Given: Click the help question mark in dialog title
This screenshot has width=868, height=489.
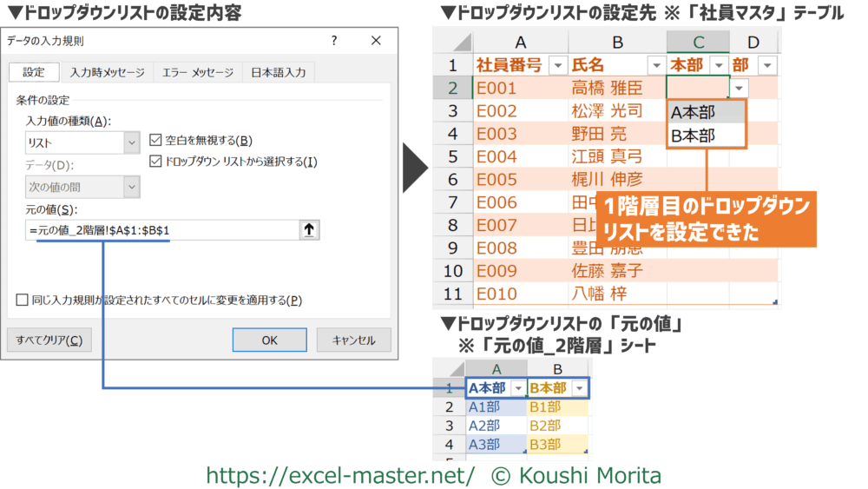Looking at the screenshot, I should (335, 41).
